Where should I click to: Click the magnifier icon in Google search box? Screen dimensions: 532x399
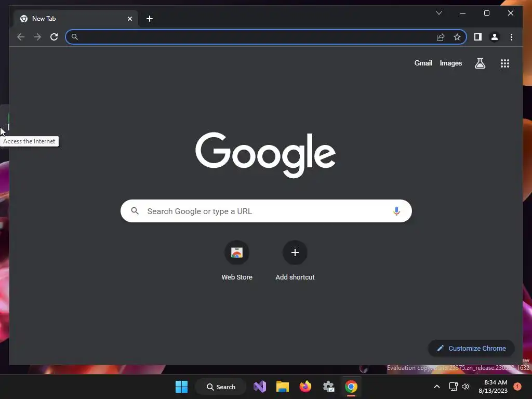tap(135, 211)
